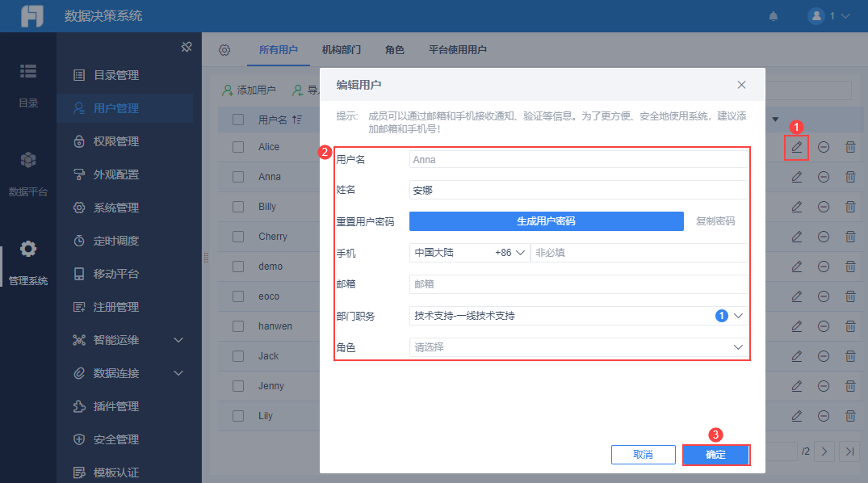
Task: Click the filter triangle in table header
Action: click(x=775, y=119)
